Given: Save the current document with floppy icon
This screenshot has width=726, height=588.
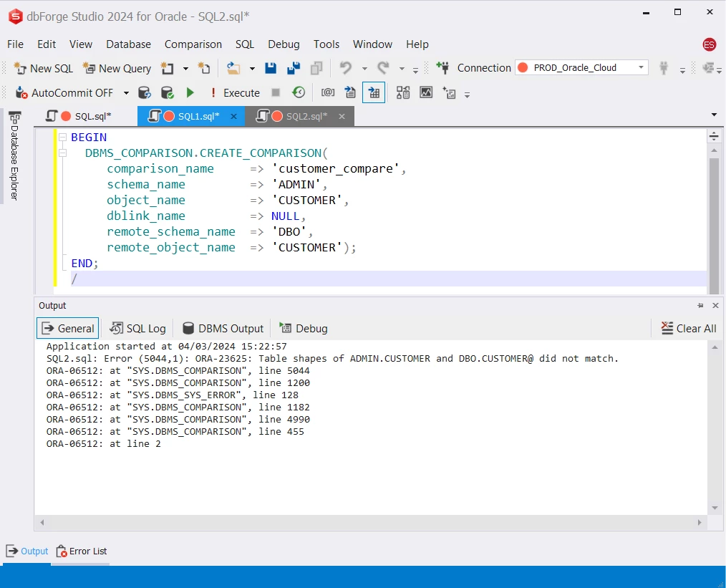Looking at the screenshot, I should point(271,69).
